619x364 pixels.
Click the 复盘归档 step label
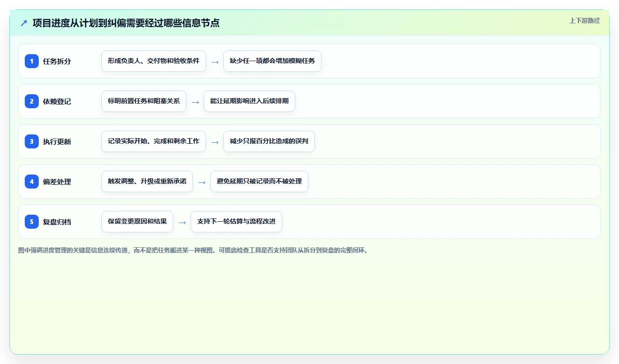point(57,222)
